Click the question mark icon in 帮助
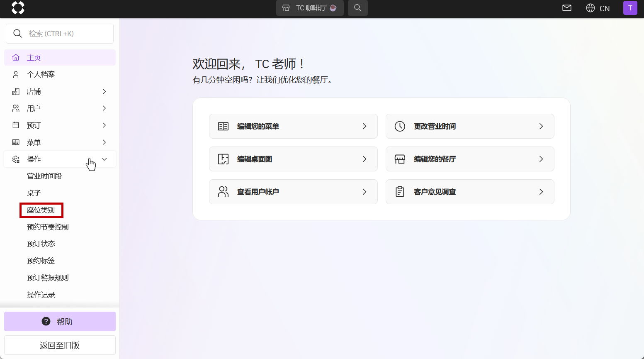 46,321
